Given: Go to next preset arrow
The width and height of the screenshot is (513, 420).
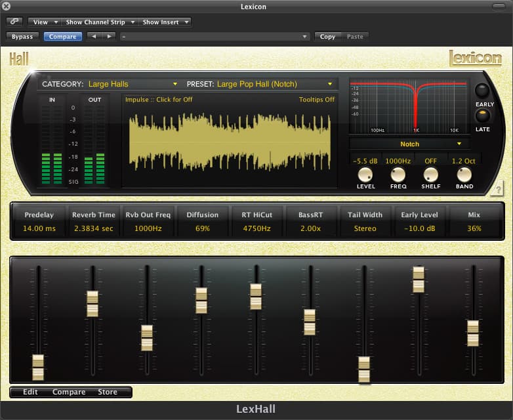Looking at the screenshot, I should click(109, 36).
